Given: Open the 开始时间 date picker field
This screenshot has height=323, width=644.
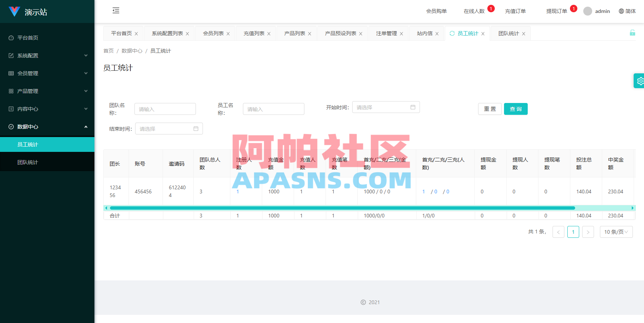Looking at the screenshot, I should coord(386,107).
